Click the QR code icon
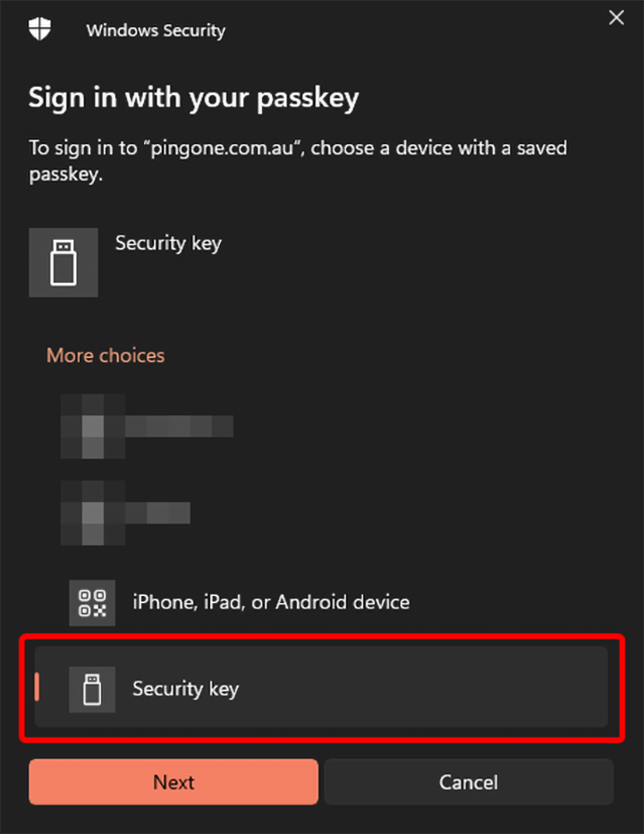 click(92, 602)
